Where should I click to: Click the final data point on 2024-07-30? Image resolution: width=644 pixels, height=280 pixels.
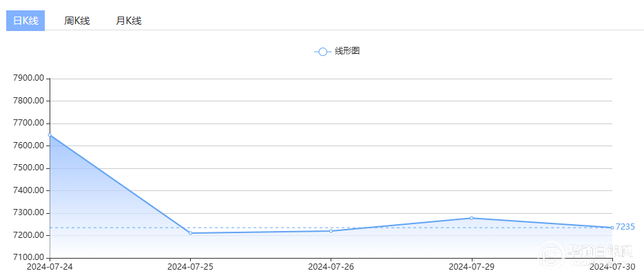click(x=612, y=228)
